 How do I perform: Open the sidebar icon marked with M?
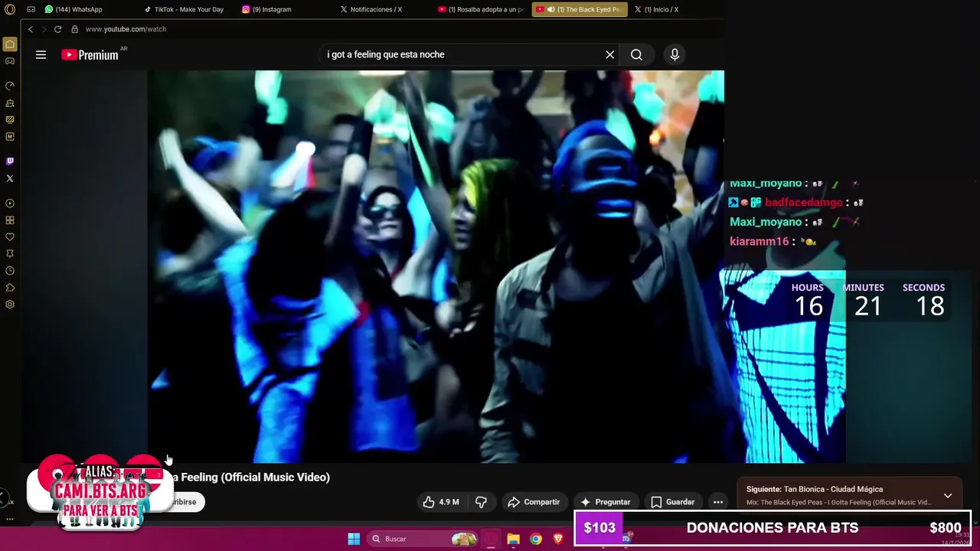click(10, 137)
